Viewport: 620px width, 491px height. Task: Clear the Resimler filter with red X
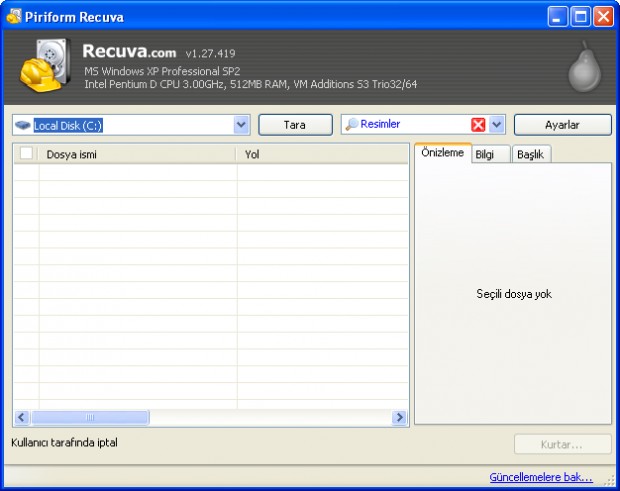click(x=478, y=125)
